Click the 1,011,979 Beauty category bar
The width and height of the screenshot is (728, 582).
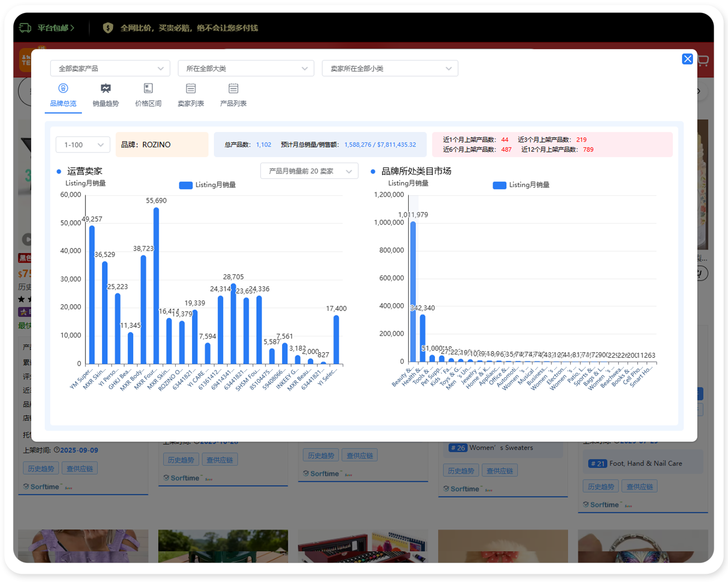click(413, 291)
